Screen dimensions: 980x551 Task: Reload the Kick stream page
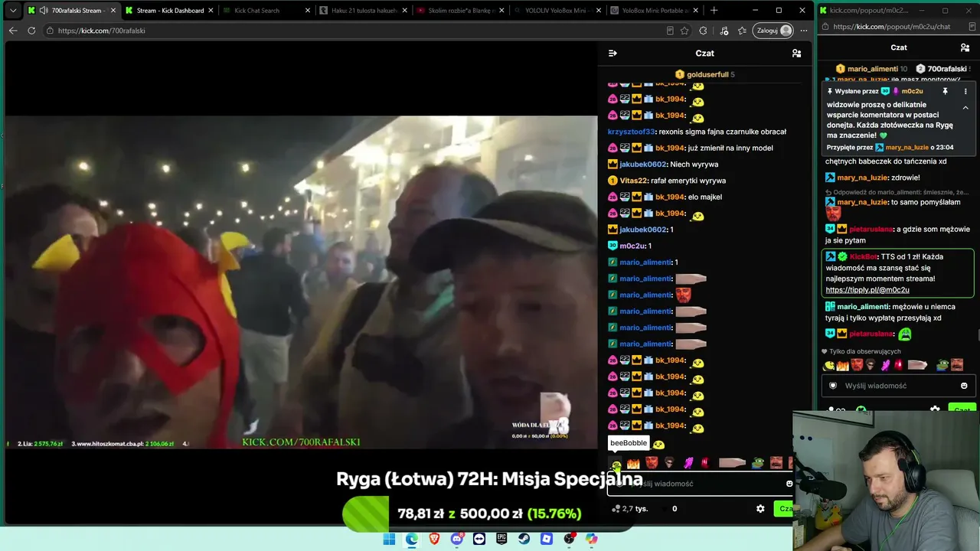(31, 31)
